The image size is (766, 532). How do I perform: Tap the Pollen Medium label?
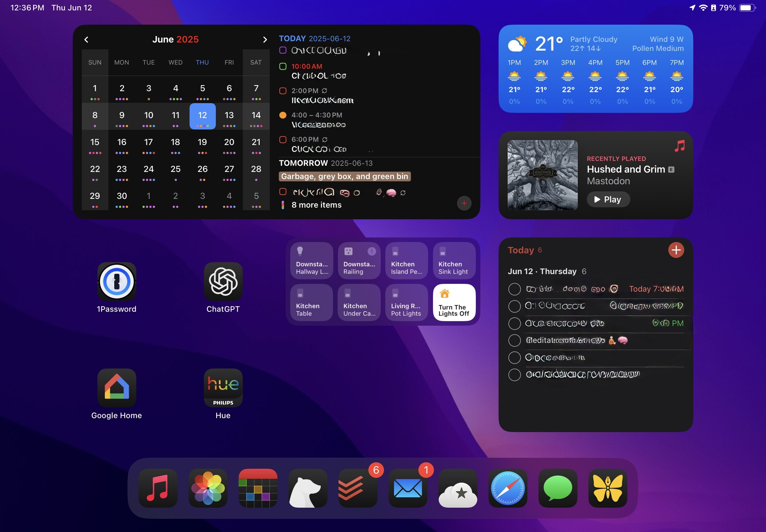(x=658, y=48)
